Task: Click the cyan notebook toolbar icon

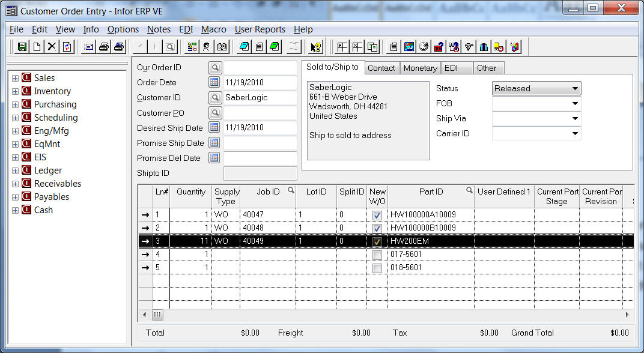Action: (x=244, y=47)
